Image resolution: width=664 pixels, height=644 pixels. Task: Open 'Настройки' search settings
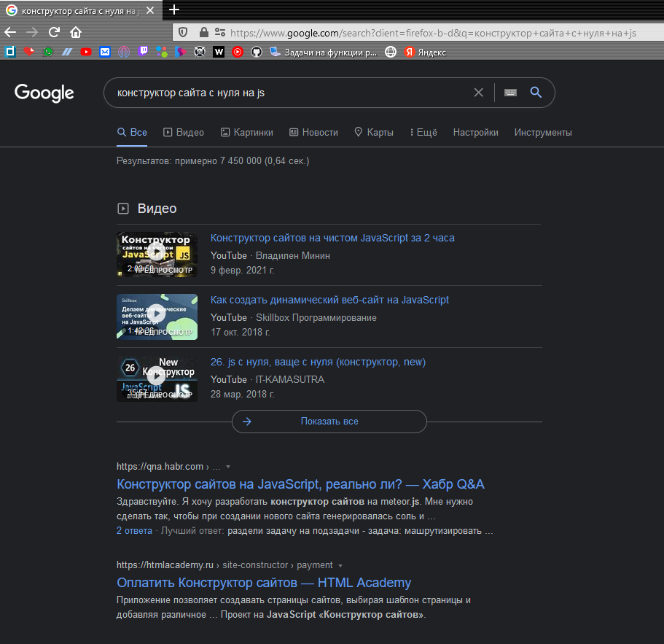(475, 132)
